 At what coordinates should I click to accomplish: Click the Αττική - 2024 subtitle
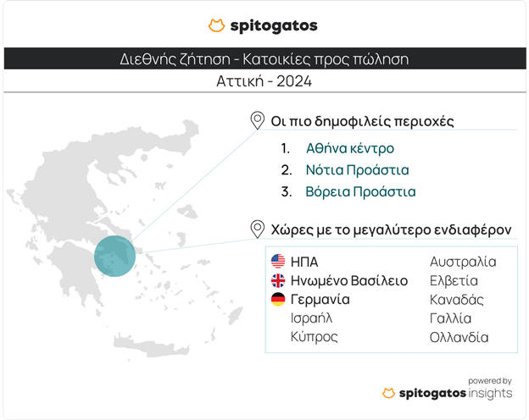[264, 82]
